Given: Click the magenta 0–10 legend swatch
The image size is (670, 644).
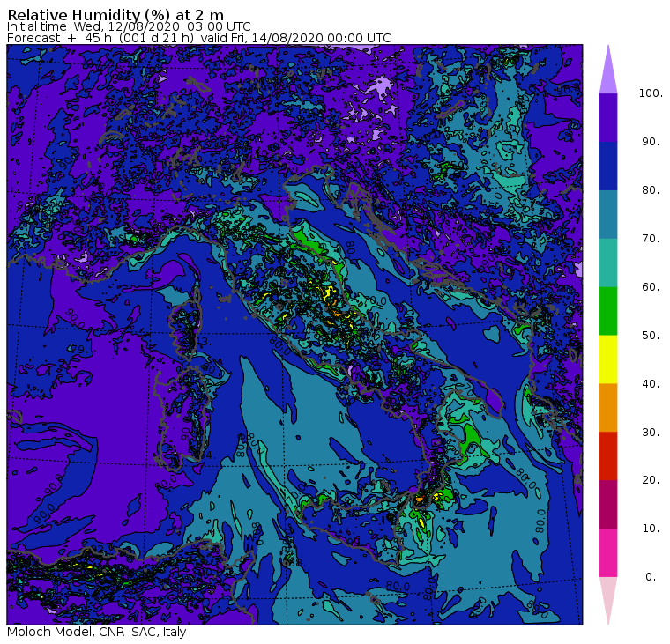Looking at the screenshot, I should click(x=608, y=552).
